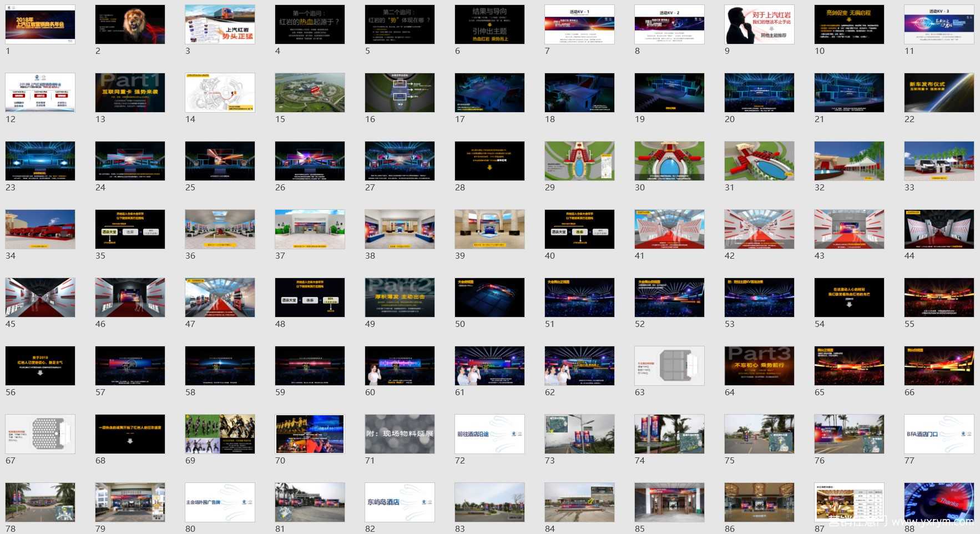Select slide 15 aerial view thumbnail

point(310,93)
